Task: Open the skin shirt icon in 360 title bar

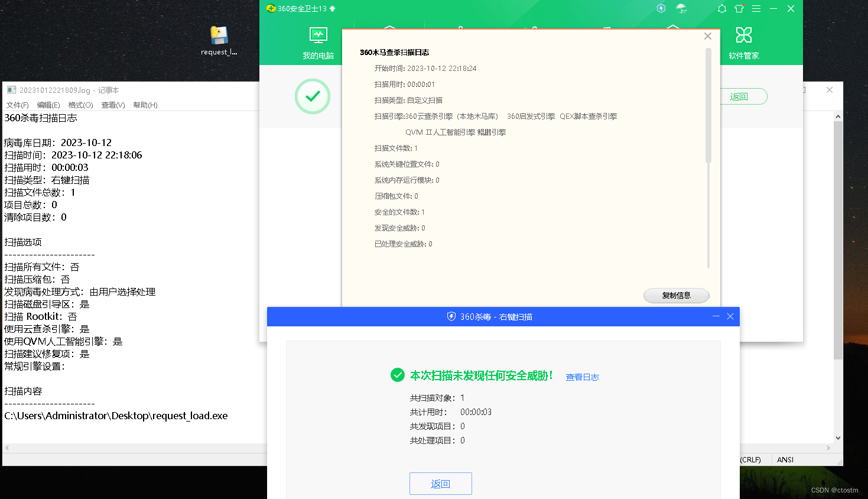Action: pyautogui.click(x=739, y=8)
